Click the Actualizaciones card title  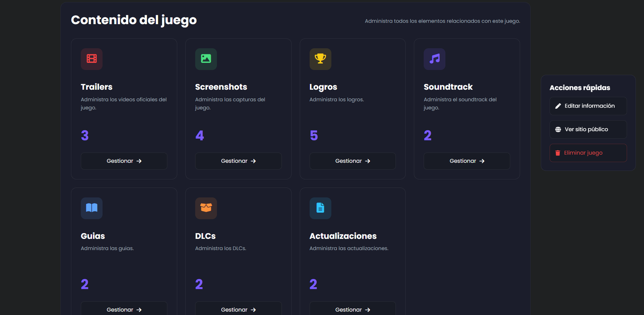tap(343, 236)
